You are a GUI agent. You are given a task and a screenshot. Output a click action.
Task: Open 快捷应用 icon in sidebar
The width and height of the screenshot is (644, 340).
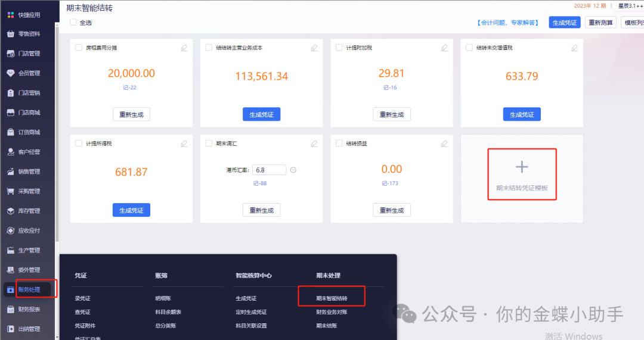pyautogui.click(x=11, y=14)
